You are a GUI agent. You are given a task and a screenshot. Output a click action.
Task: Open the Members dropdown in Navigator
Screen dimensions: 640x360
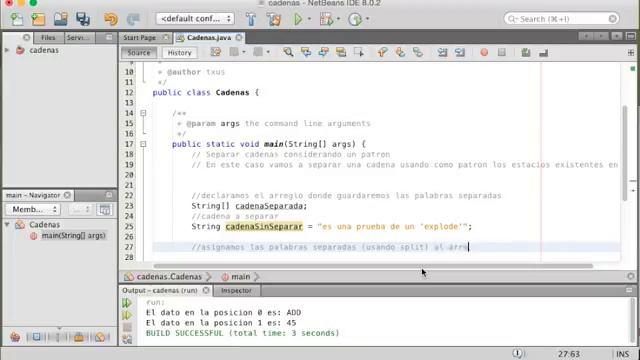33,209
